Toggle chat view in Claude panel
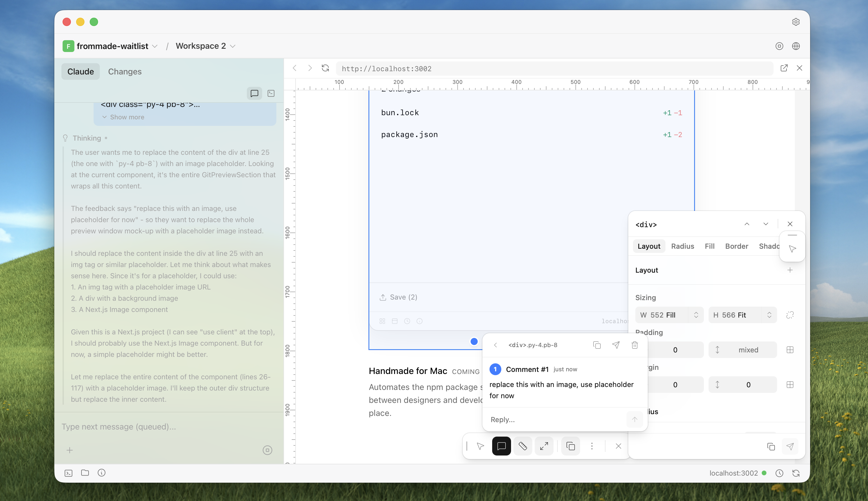This screenshot has width=868, height=501. tap(254, 93)
